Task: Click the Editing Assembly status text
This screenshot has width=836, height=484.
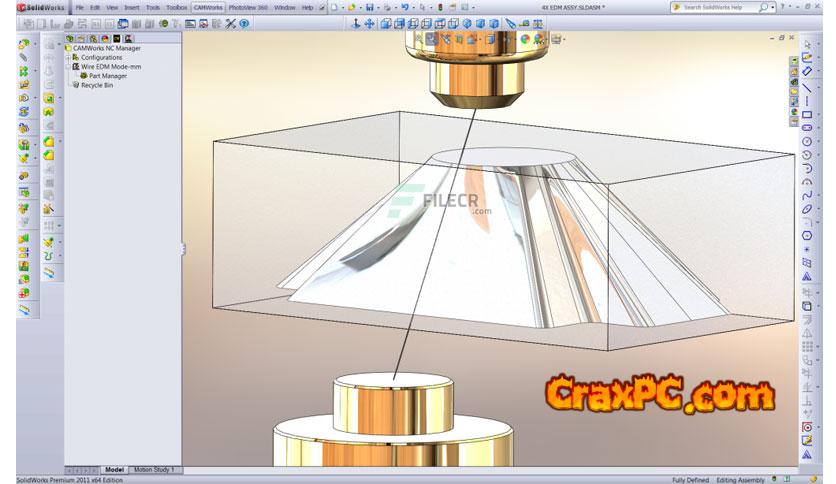Action: [740, 480]
